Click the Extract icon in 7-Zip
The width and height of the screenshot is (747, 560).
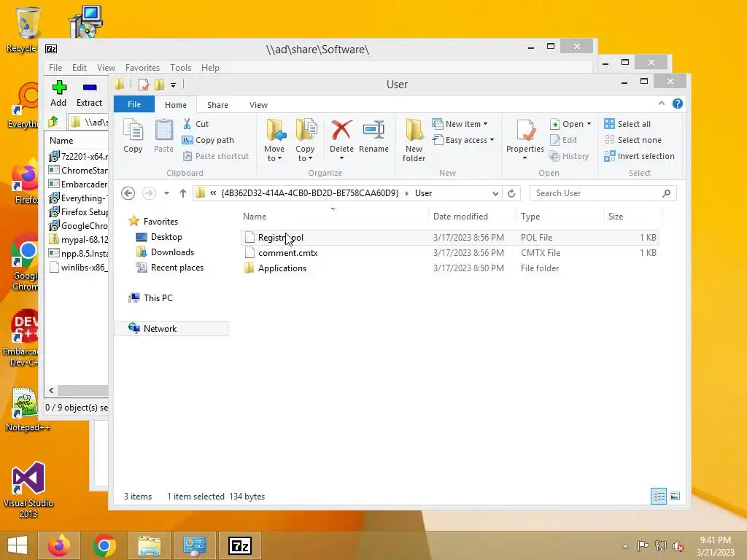coord(90,87)
